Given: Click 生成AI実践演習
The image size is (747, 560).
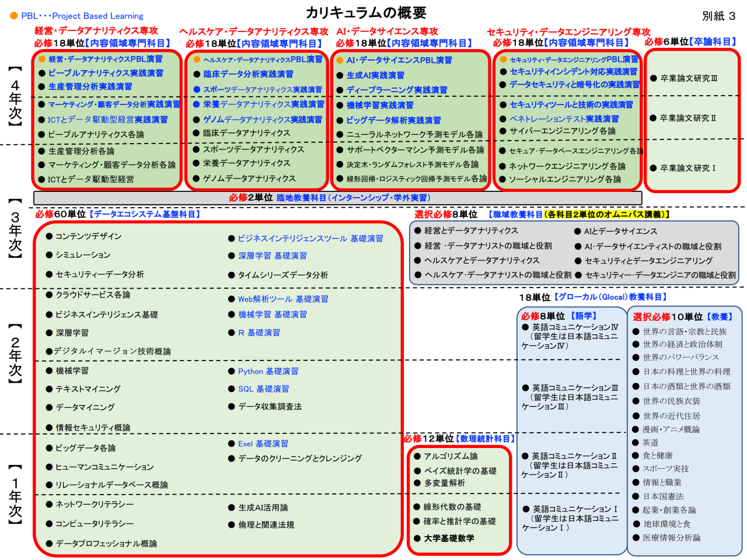Looking at the screenshot, I should (x=375, y=75).
